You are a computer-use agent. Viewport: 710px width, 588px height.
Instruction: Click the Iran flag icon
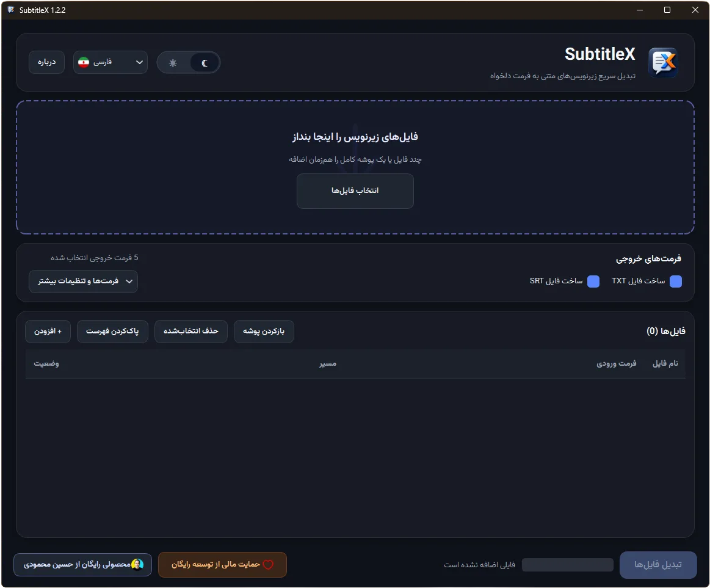[84, 62]
